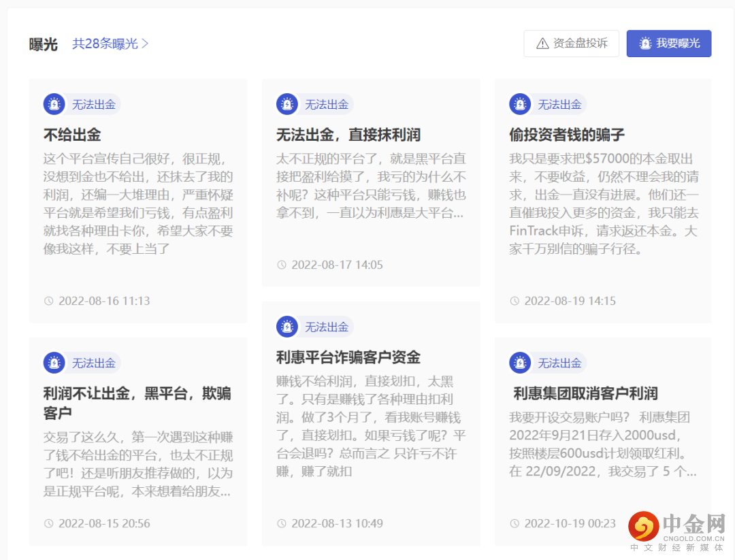Select 无法出金 tag on 利惠平台诈骗客户资金 card
Viewport: 735px width, 560px height.
coord(326,327)
